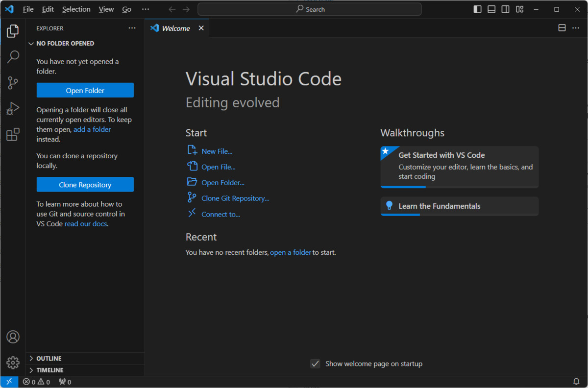Click the Search box in the title bar
This screenshot has height=388, width=588.
(310, 9)
